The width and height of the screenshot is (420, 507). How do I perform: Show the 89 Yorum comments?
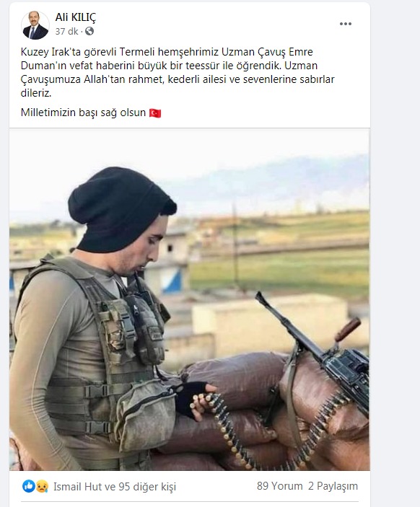[x=279, y=486]
